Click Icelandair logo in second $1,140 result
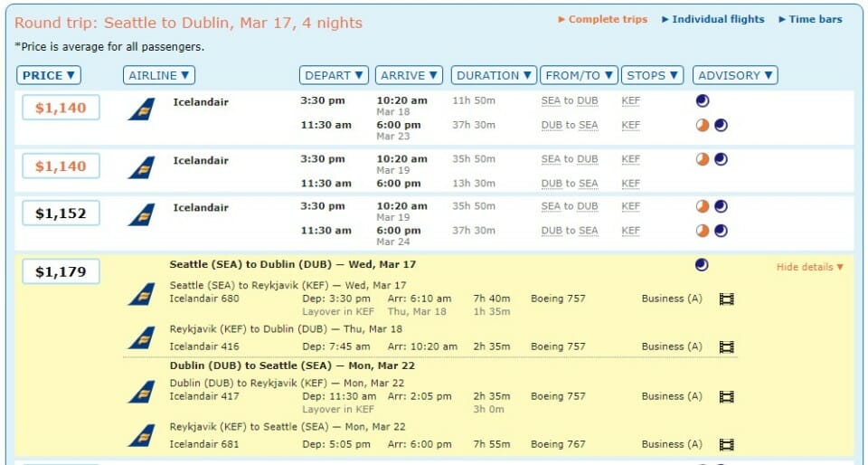Viewport: 868px width, 465px height. point(142,167)
